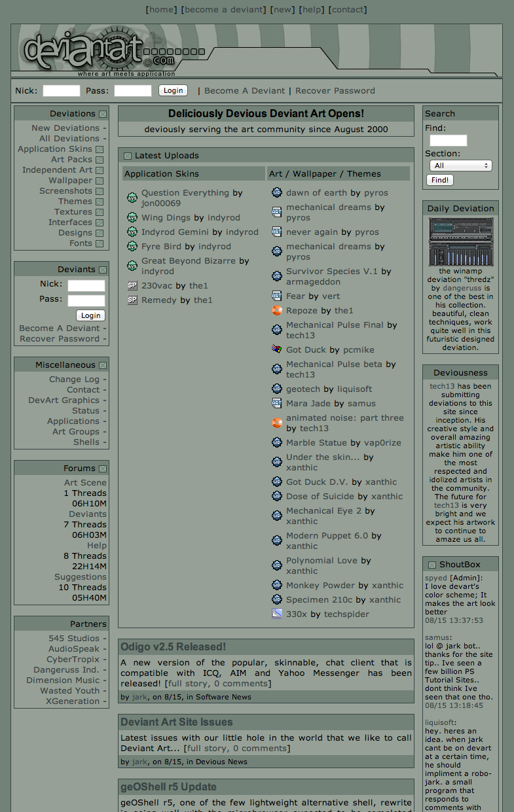Click the SP icon beside Remedy

tap(132, 300)
